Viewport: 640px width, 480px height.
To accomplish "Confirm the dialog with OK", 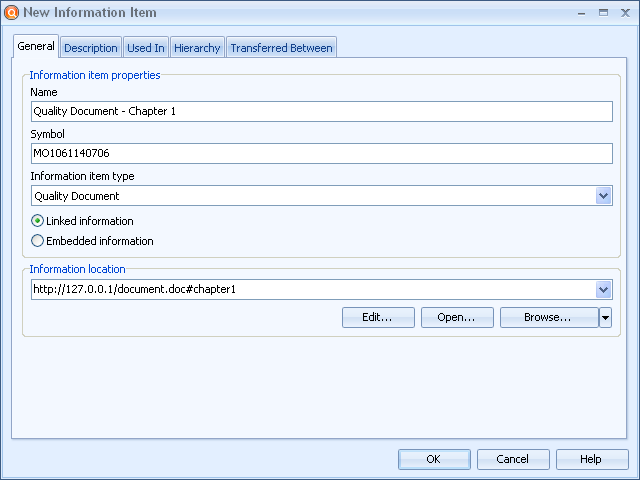I will point(434,459).
